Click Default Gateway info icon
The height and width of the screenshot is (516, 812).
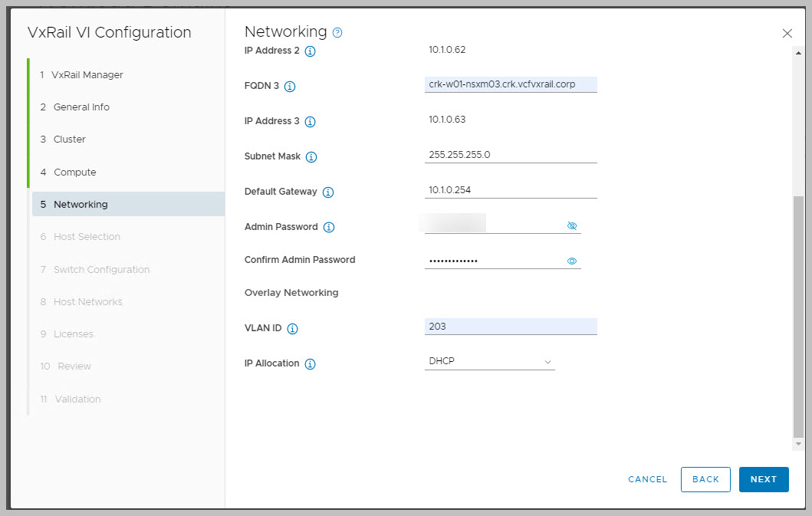[328, 192]
